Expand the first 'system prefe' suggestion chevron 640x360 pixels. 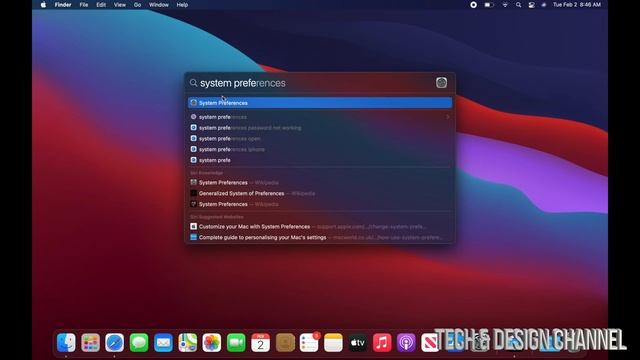[x=447, y=117]
